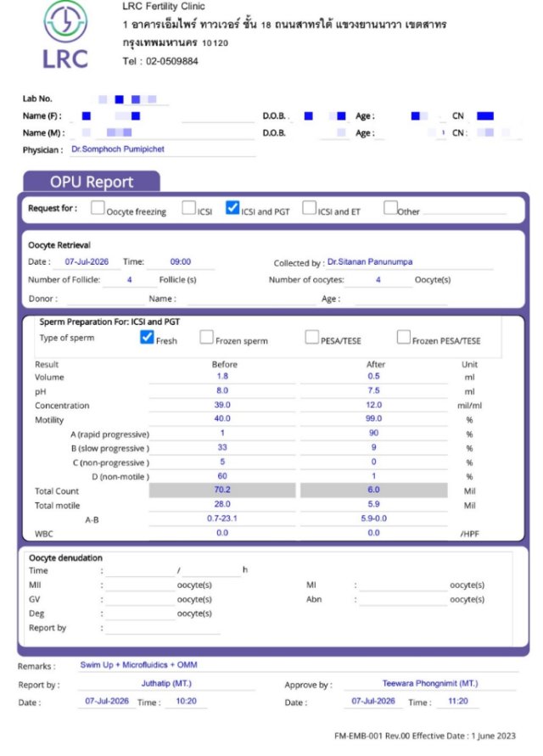Click the Abn oocytes empty field

(403, 600)
